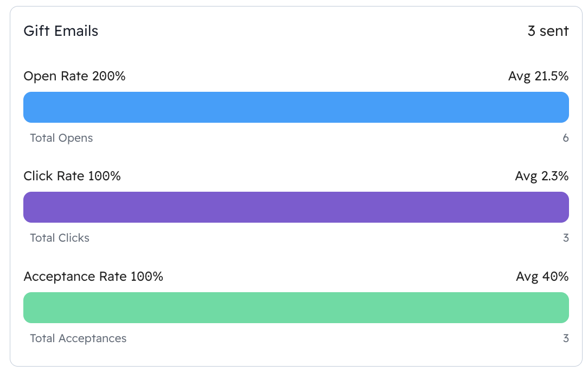The height and width of the screenshot is (378, 588).
Task: Click the green Acceptance Rate progress bar
Action: click(296, 308)
